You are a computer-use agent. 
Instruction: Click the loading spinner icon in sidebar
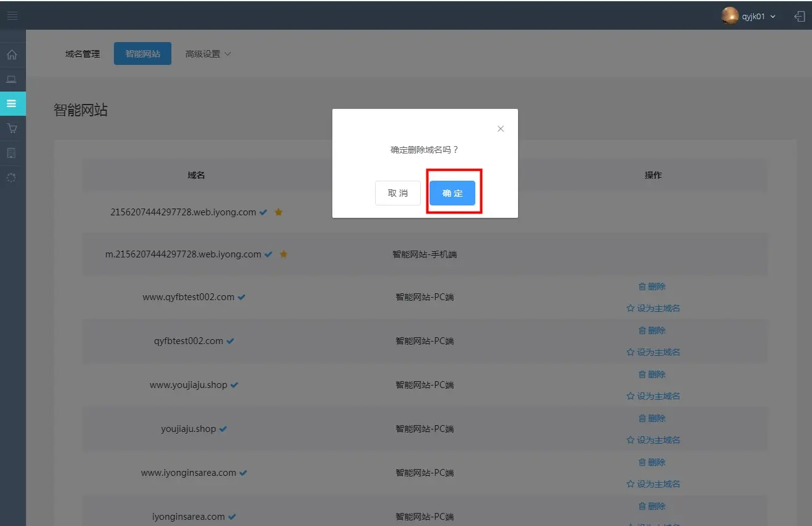point(12,178)
